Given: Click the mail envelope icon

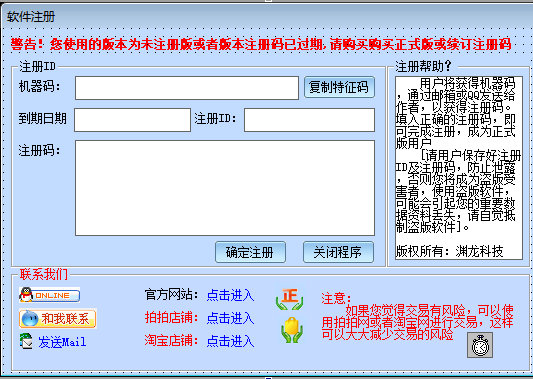Looking at the screenshot, I should coord(26,341).
